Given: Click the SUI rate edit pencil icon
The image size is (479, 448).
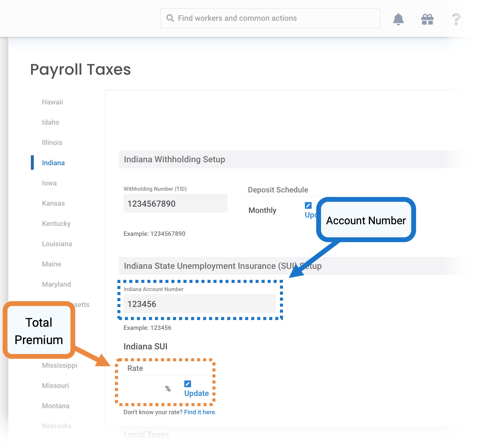Looking at the screenshot, I should tap(187, 384).
